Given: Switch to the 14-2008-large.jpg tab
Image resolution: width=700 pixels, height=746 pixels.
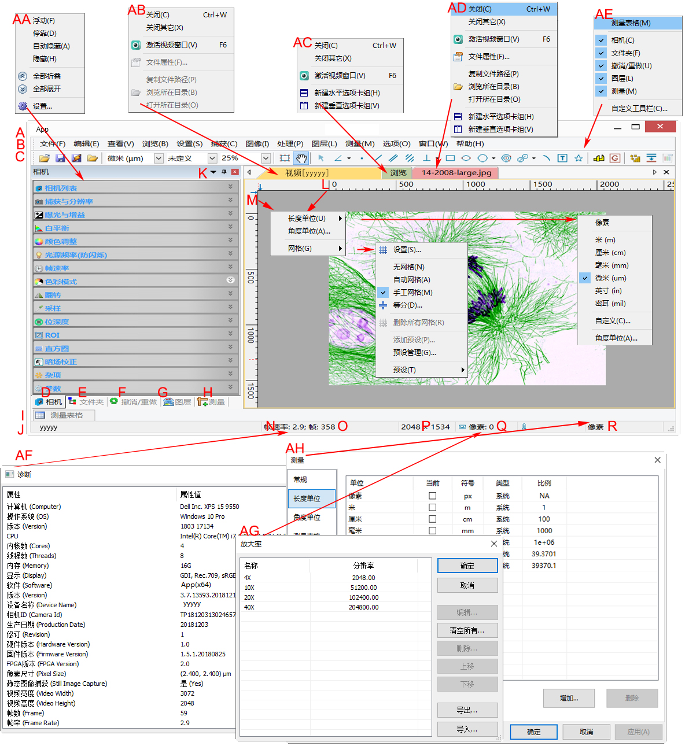Looking at the screenshot, I should [456, 172].
